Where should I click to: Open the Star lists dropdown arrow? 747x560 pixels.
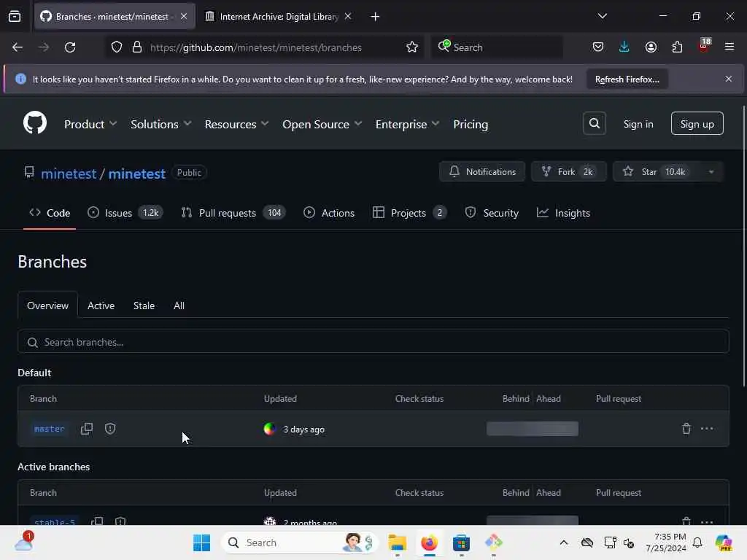(x=711, y=172)
